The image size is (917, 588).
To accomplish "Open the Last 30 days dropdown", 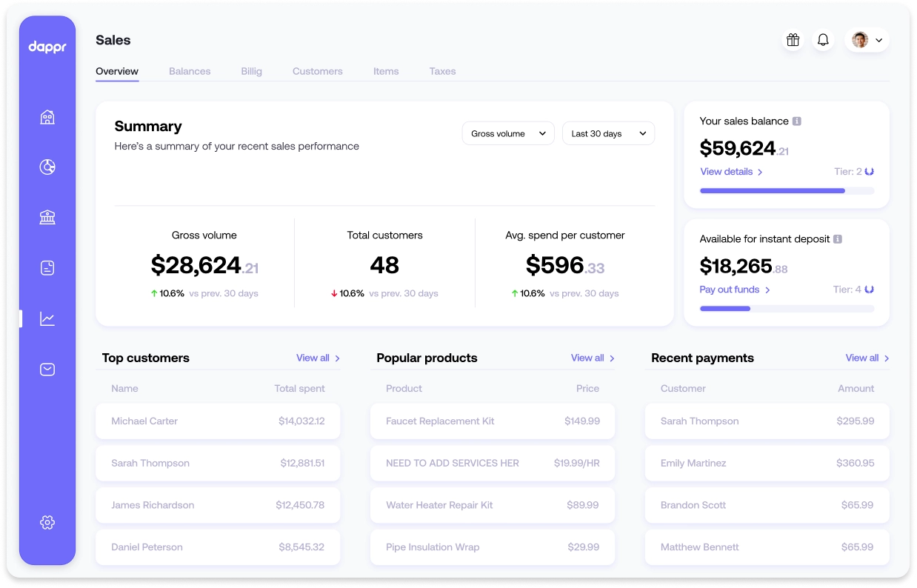I will tap(608, 133).
